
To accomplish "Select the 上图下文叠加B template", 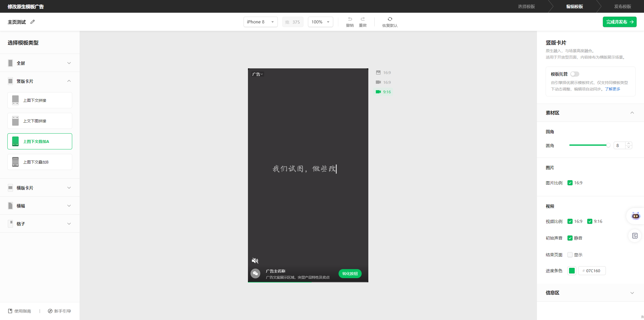I will point(40,162).
